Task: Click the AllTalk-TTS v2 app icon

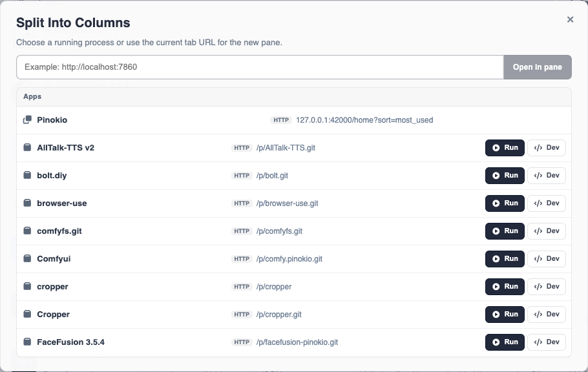Action: [x=27, y=147]
